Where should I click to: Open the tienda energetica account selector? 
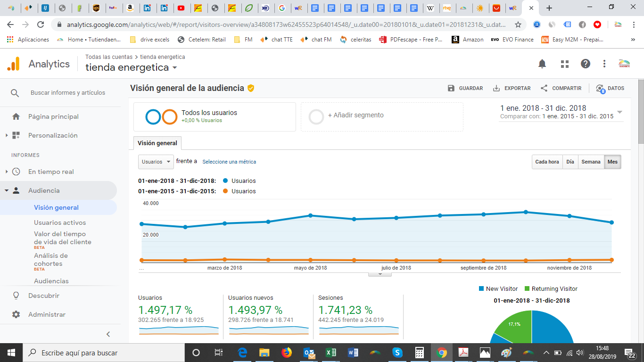pyautogui.click(x=132, y=67)
